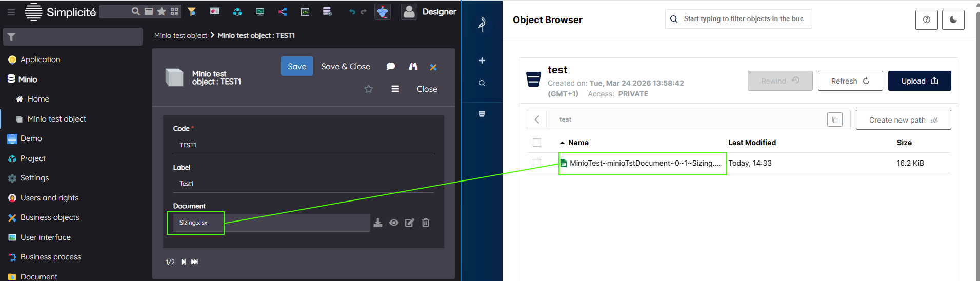The image size is (980, 281).
Task: Download the Sizing.xlsx document
Action: (x=378, y=223)
